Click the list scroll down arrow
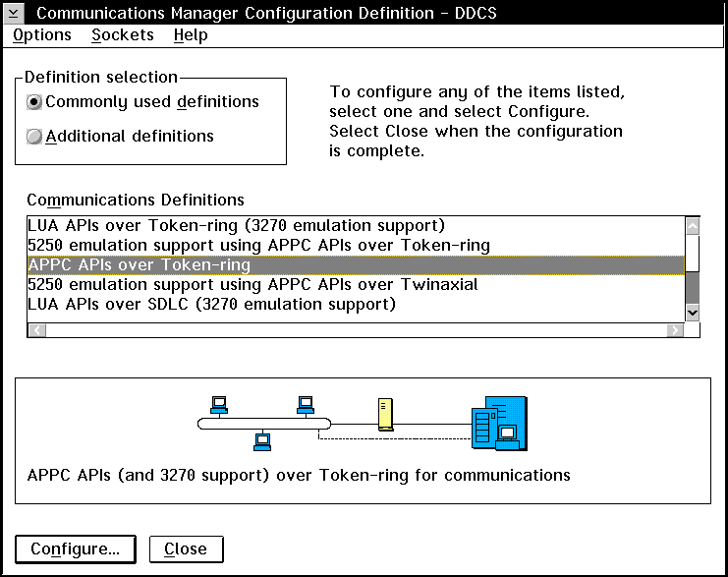Viewport: 728px width, 577px height. pos(693,313)
